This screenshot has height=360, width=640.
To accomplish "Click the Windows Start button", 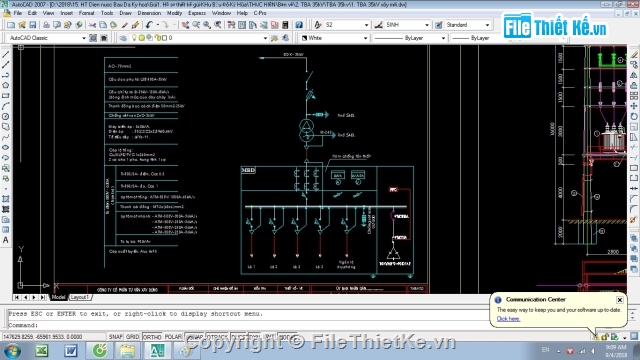I will (12, 351).
